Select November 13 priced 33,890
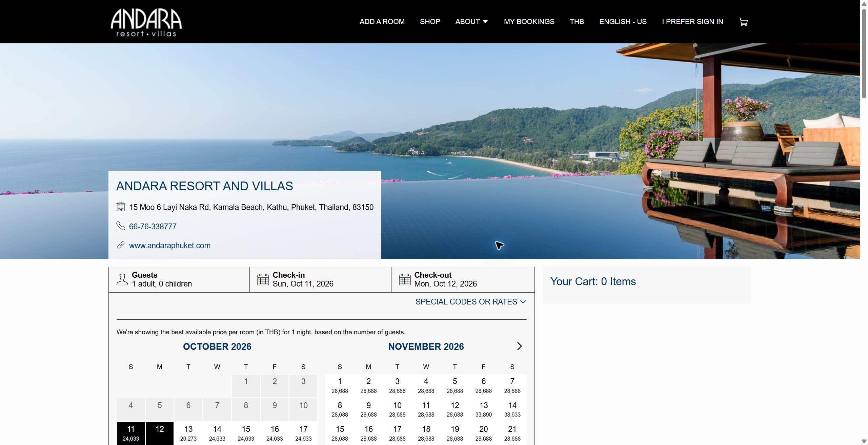The image size is (868, 445). tap(484, 409)
